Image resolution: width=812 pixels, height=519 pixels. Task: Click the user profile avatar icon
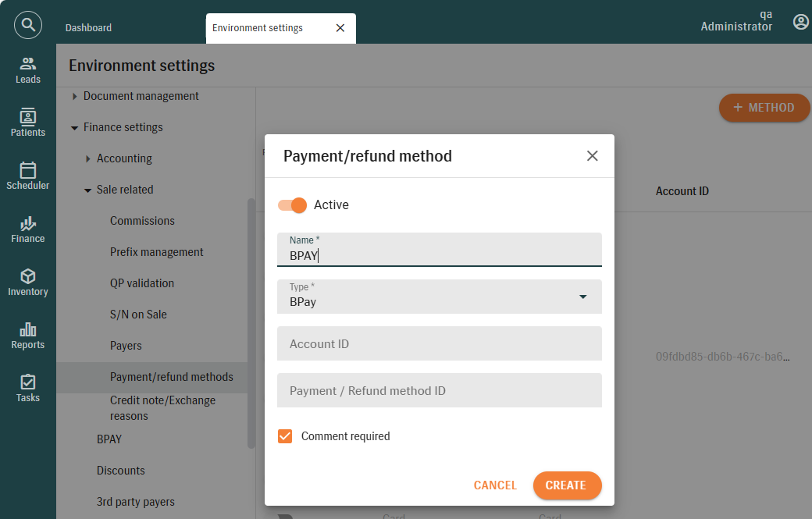800,22
